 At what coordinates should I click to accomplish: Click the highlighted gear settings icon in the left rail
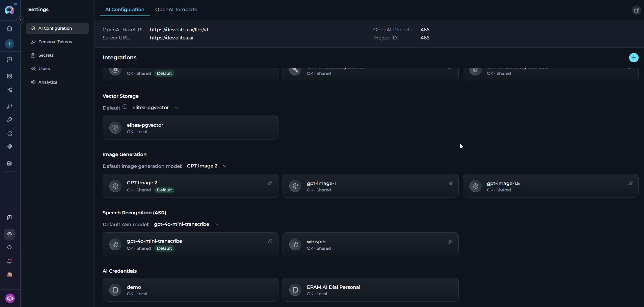tap(9, 234)
